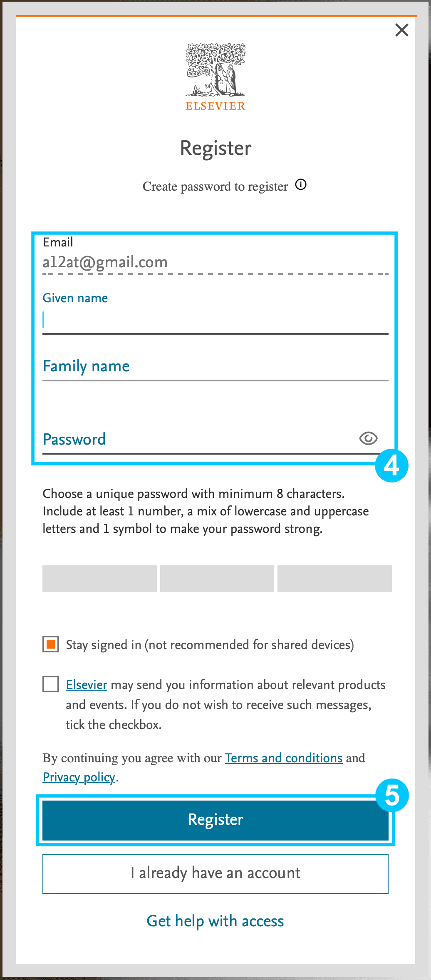This screenshot has height=980, width=431.
Task: Choose I already have an account
Action: coord(215,873)
